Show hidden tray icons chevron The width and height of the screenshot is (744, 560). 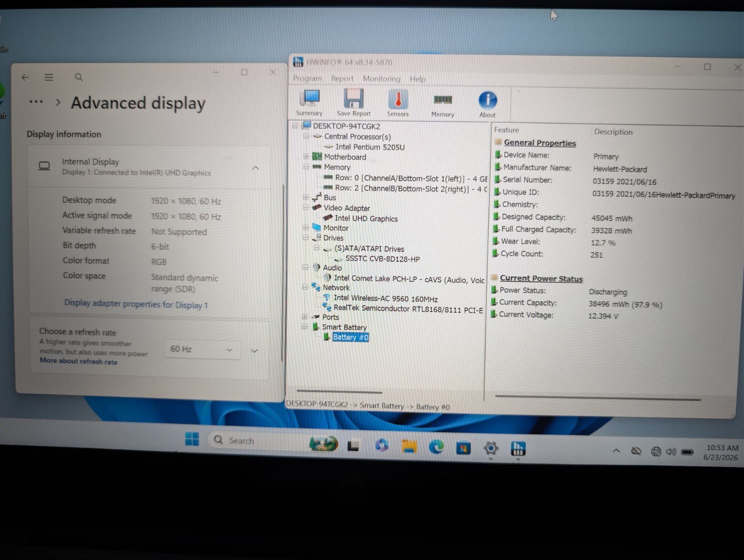click(616, 450)
